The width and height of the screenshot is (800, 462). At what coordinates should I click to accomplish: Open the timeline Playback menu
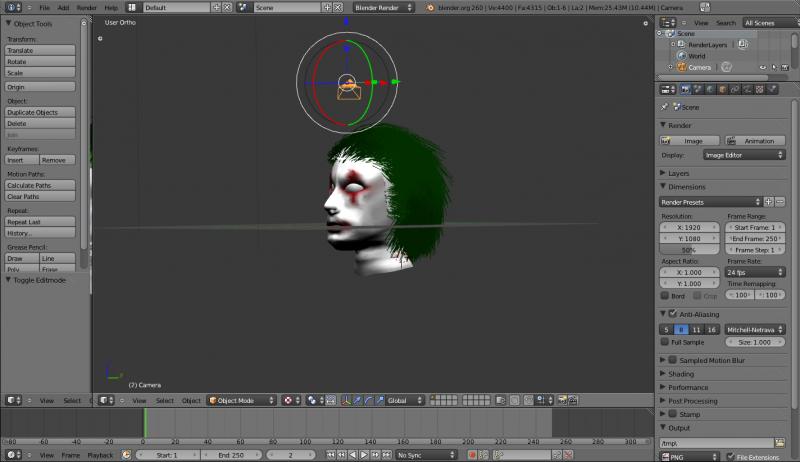pyautogui.click(x=100, y=455)
